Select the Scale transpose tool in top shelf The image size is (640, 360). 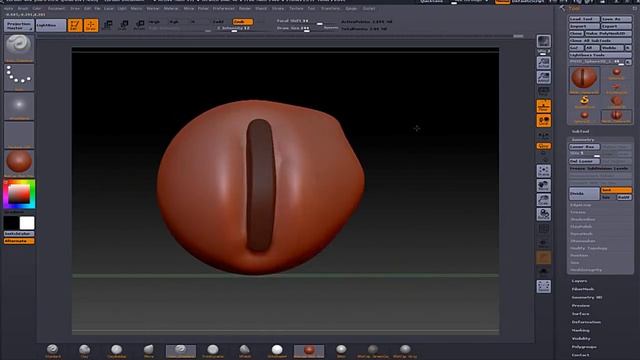(x=124, y=25)
